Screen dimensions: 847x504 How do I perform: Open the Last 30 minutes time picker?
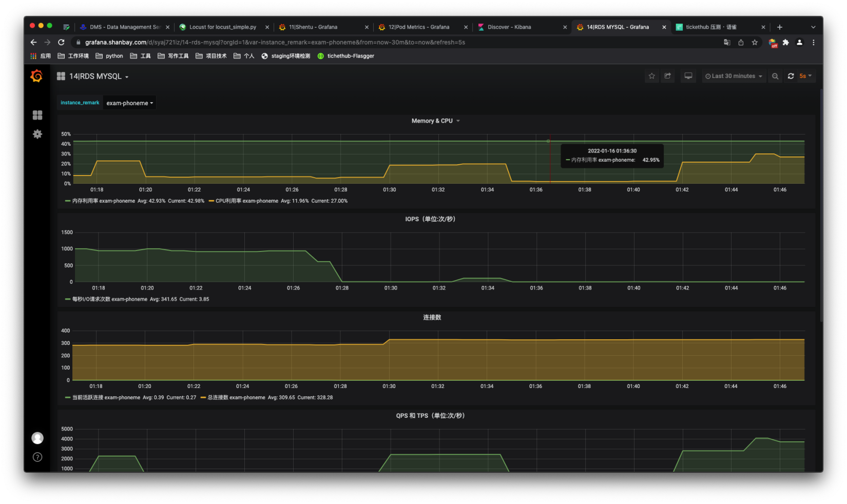(x=734, y=76)
